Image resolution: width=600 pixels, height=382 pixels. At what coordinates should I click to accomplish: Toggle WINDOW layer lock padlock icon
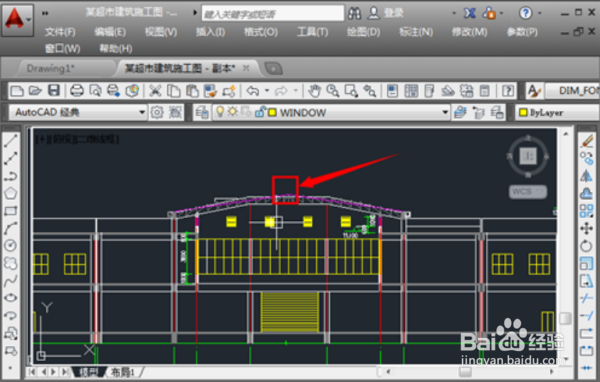click(260, 112)
